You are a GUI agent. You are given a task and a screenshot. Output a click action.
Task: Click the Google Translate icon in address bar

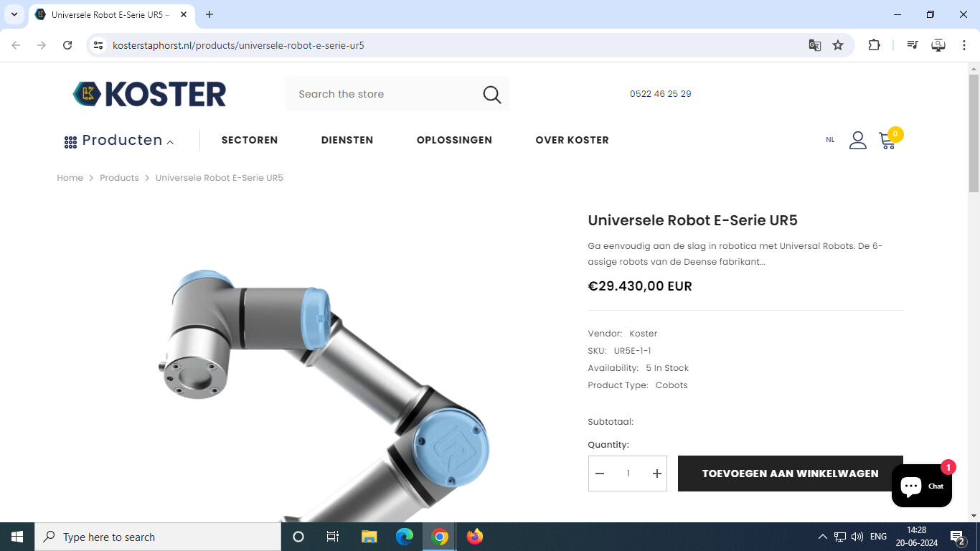[x=815, y=45]
